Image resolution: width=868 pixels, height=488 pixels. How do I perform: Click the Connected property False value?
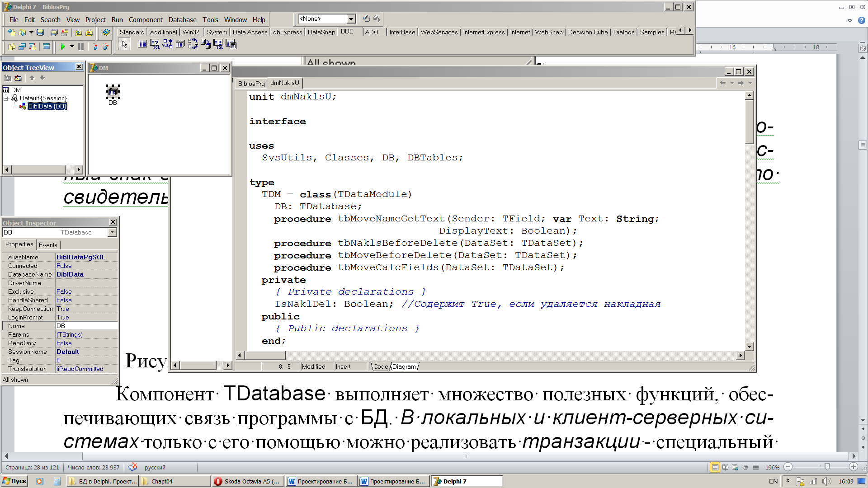86,266
